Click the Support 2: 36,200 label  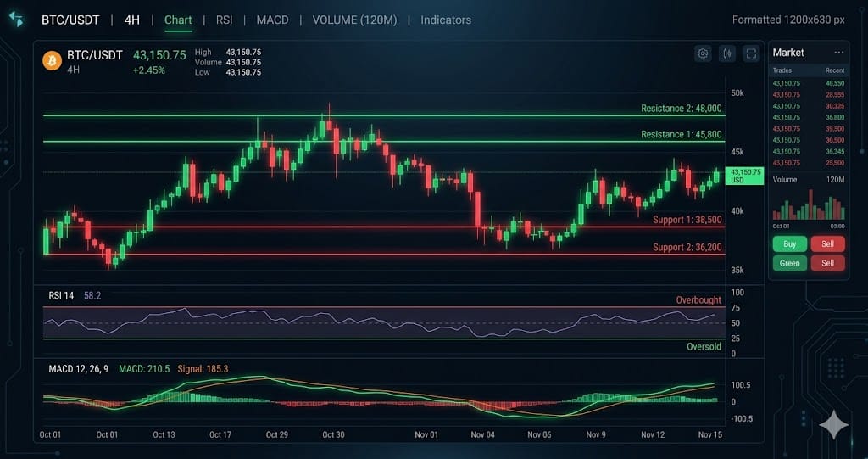tap(687, 247)
